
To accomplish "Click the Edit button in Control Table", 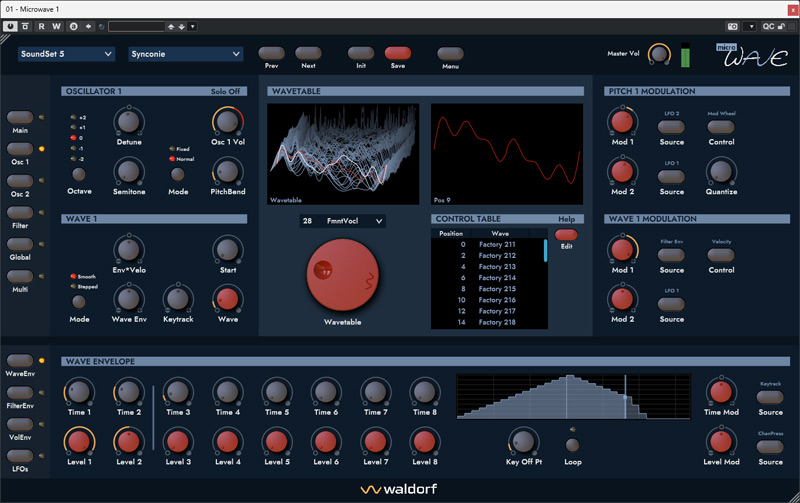I will 566,234.
